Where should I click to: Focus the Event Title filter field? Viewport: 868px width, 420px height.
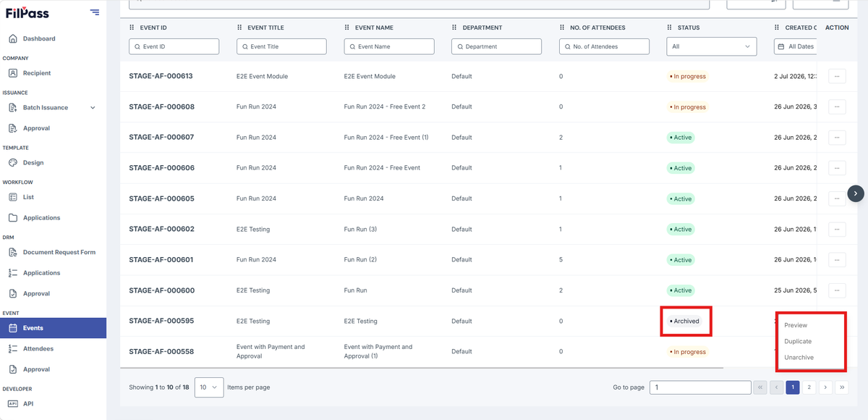tap(281, 46)
